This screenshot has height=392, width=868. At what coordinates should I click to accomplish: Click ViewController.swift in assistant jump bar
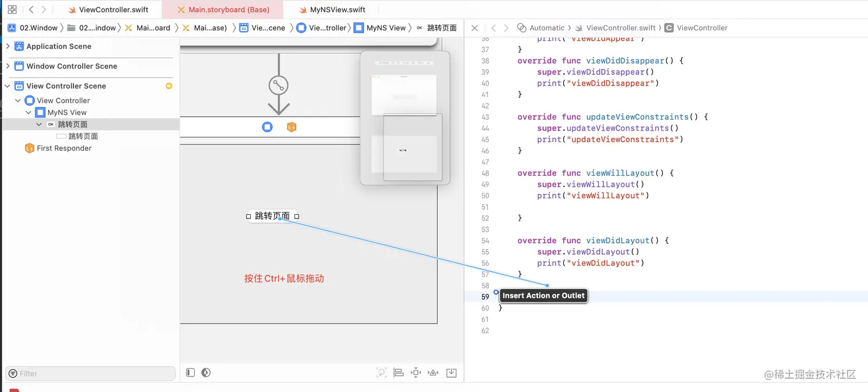pos(615,28)
